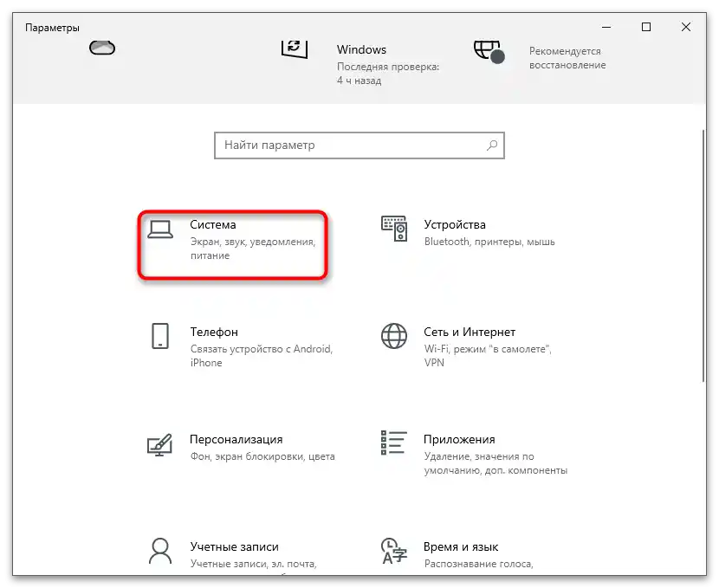Click the Найти параметр search field

coord(359,145)
